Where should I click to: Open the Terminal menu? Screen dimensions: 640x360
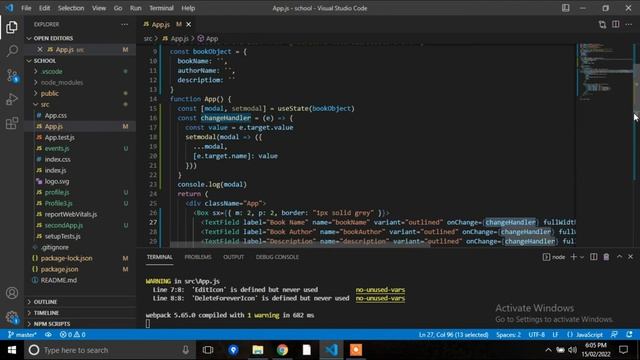coord(161,8)
